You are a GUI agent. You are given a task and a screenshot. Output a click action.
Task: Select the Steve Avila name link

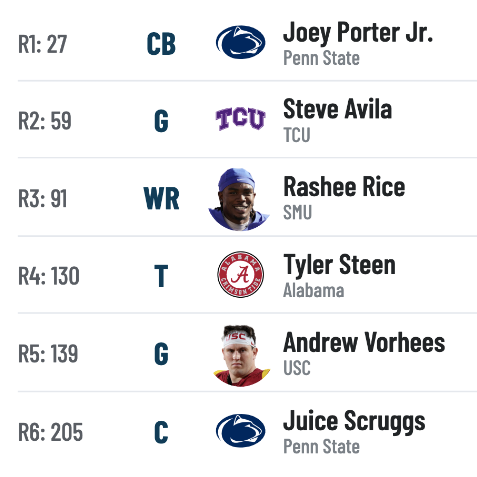tap(337, 109)
